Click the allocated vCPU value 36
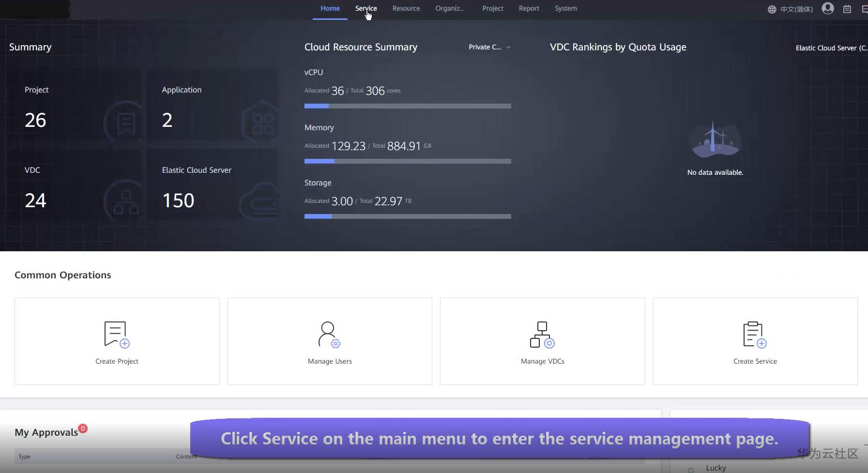 coord(337,91)
